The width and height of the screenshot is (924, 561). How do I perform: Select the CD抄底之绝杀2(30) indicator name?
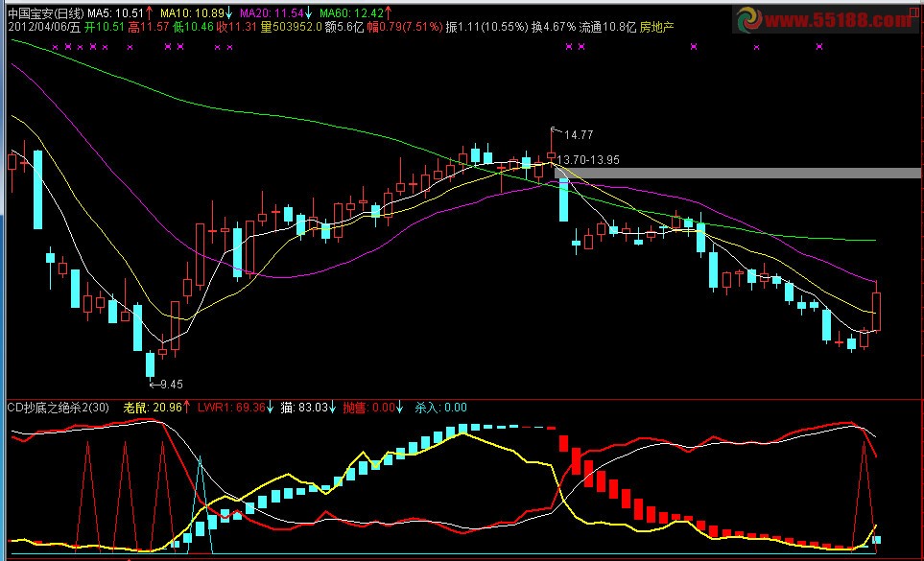(59, 408)
